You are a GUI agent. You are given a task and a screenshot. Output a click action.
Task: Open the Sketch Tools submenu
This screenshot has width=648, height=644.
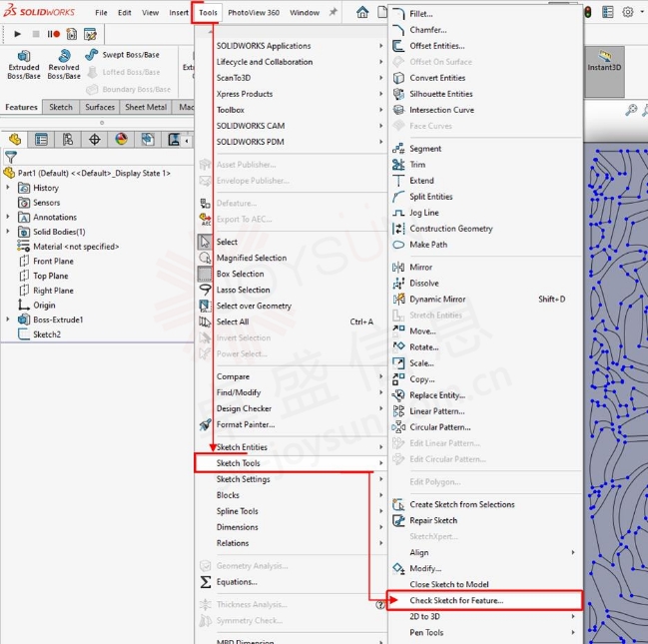coord(291,463)
